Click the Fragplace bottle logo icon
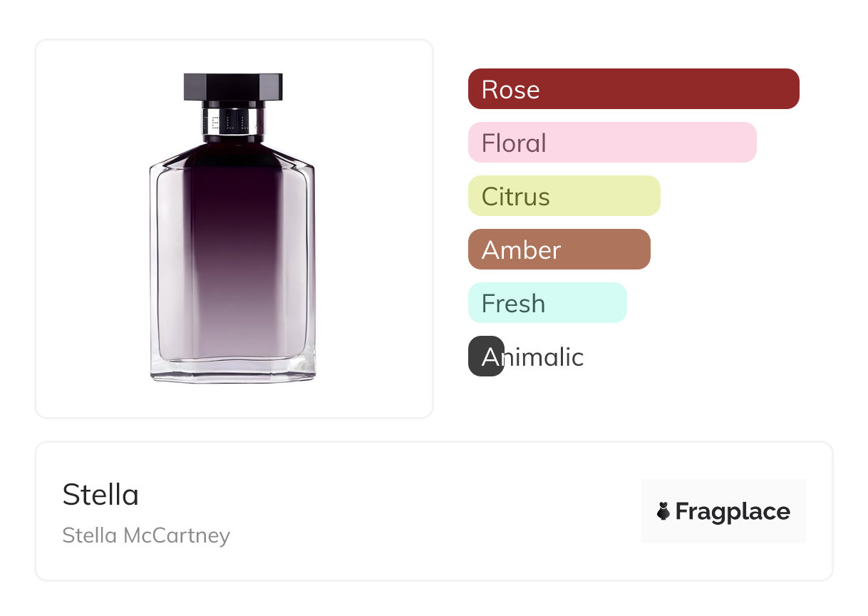The image size is (868, 616). (x=663, y=511)
